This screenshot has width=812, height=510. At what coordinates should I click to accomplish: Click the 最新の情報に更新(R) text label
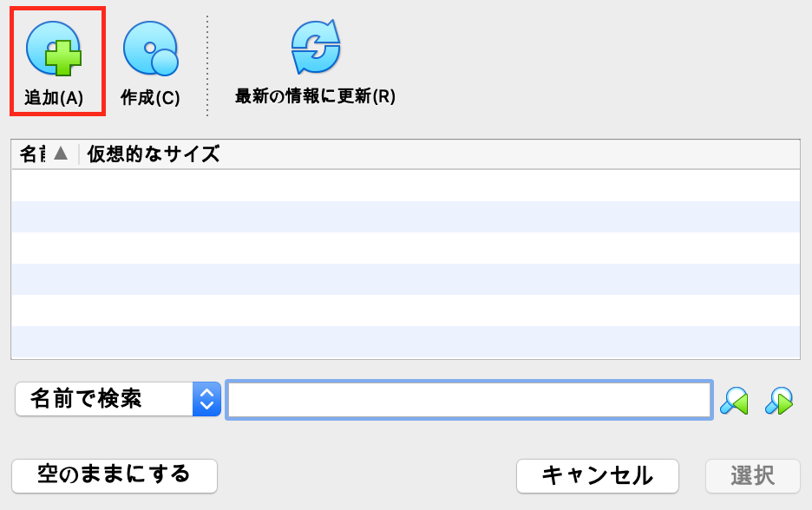click(316, 96)
